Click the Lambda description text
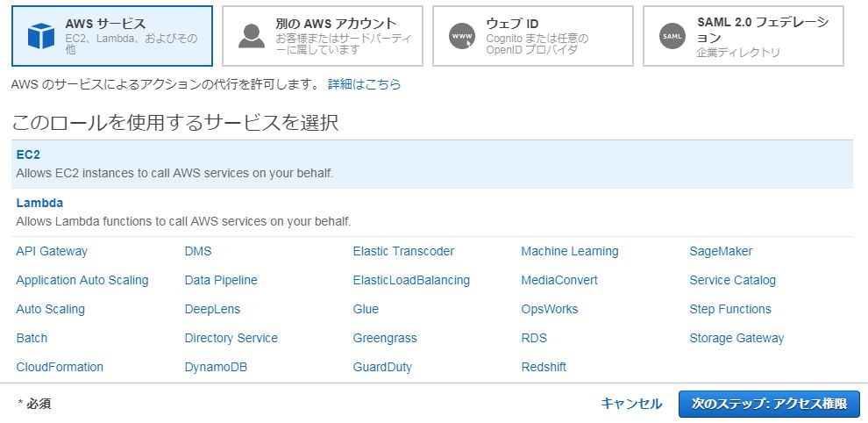This screenshot has height=423, width=868. coord(183,221)
